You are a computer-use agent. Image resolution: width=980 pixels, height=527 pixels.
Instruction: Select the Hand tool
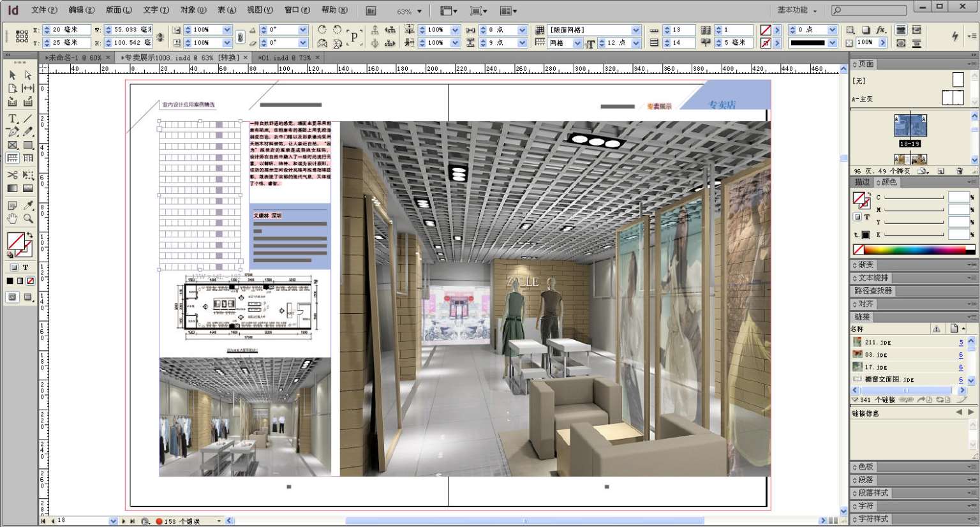click(x=12, y=219)
